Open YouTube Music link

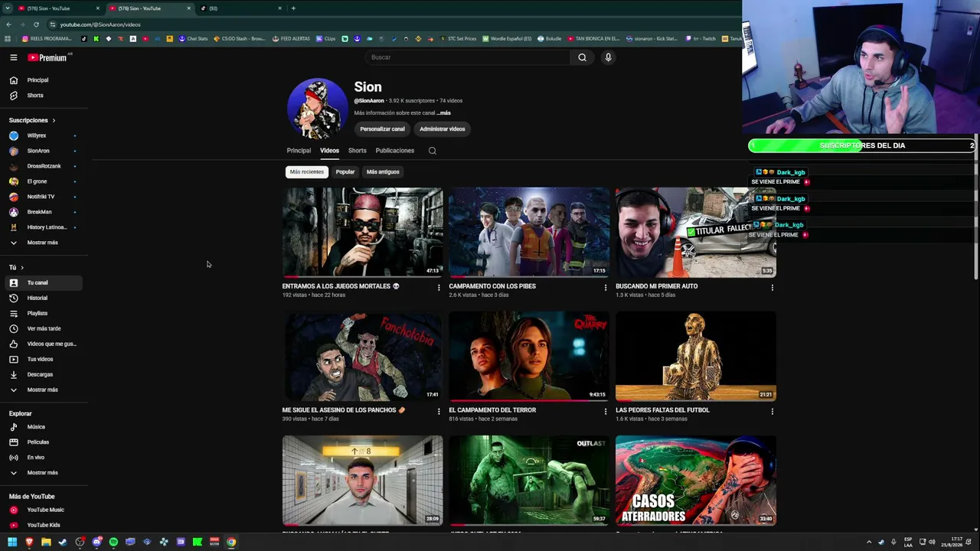click(x=43, y=510)
